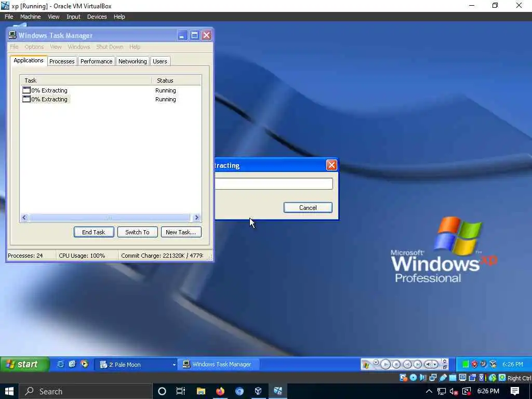Open the red Security Center shield tray icon
The height and width of the screenshot is (399, 532).
pos(474,364)
